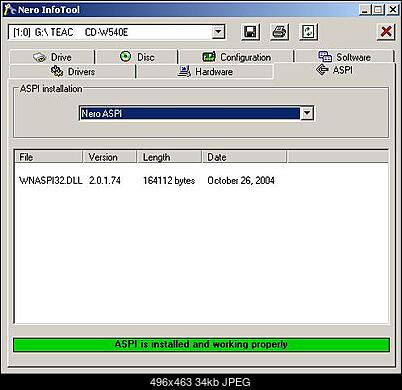
Task: Click the 164112 bytes length value
Action: tap(169, 180)
